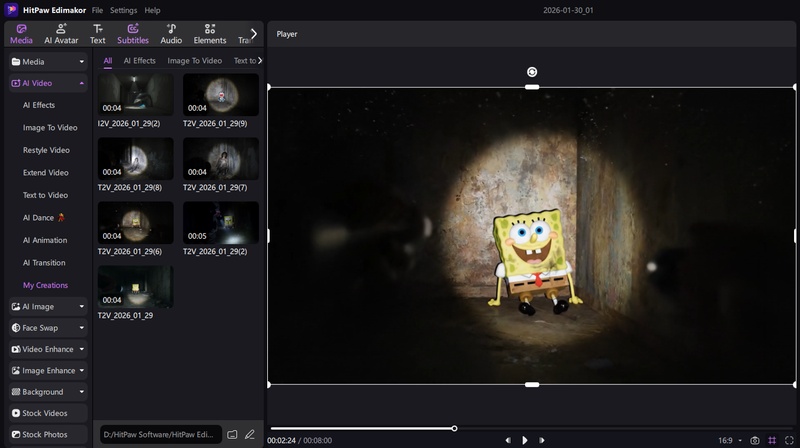
Task: Click the top-center resize handle of video
Action: click(532, 87)
